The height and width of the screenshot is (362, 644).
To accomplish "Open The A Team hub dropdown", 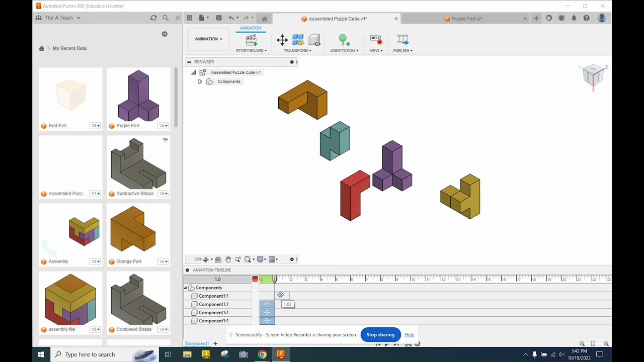I will (x=58, y=18).
